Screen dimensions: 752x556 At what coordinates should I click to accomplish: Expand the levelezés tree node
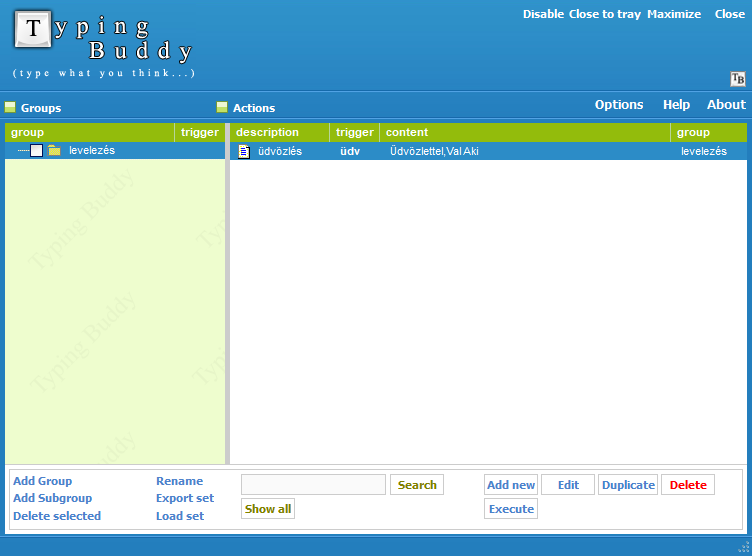coord(22,151)
